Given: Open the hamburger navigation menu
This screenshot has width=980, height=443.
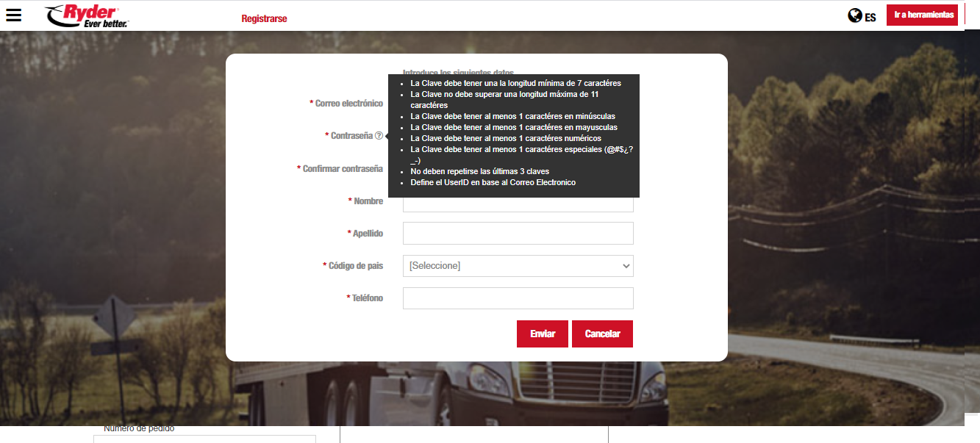Looking at the screenshot, I should coord(13,15).
